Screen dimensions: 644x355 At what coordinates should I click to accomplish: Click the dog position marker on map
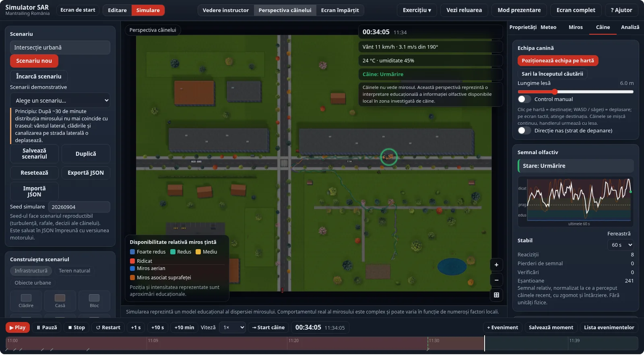[x=388, y=157]
